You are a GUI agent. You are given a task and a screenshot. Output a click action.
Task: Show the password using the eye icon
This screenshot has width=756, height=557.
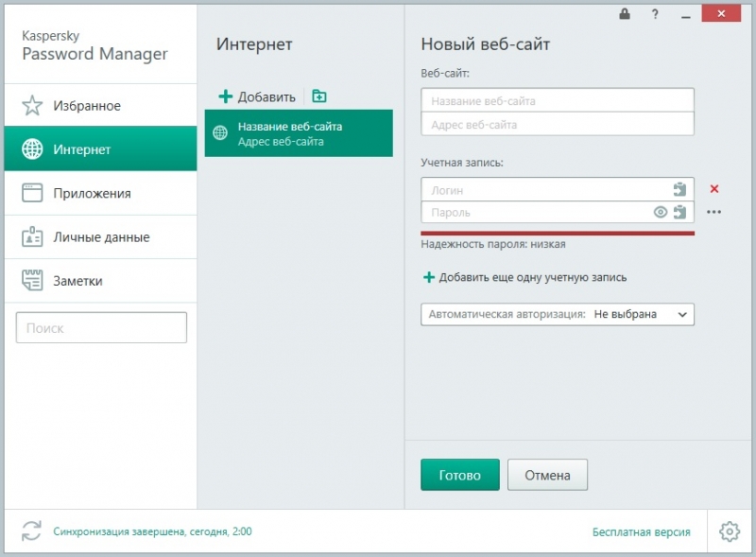pyautogui.click(x=660, y=212)
